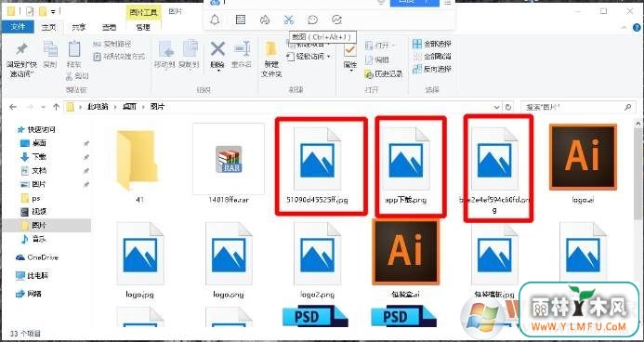Click Cut (剪切) in the clipboard group
The image size is (644, 342).
[x=77, y=76]
